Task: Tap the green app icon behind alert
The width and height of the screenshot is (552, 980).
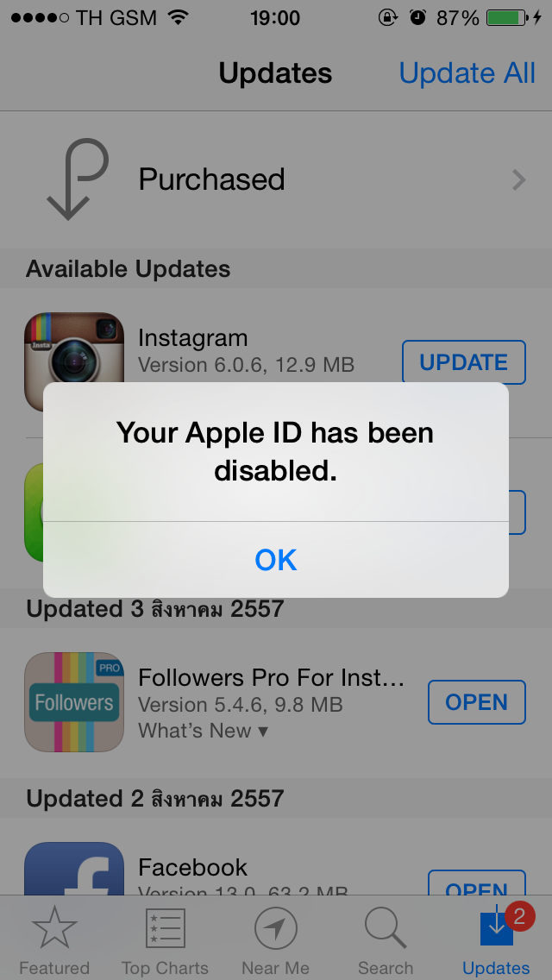Action: coord(34,512)
